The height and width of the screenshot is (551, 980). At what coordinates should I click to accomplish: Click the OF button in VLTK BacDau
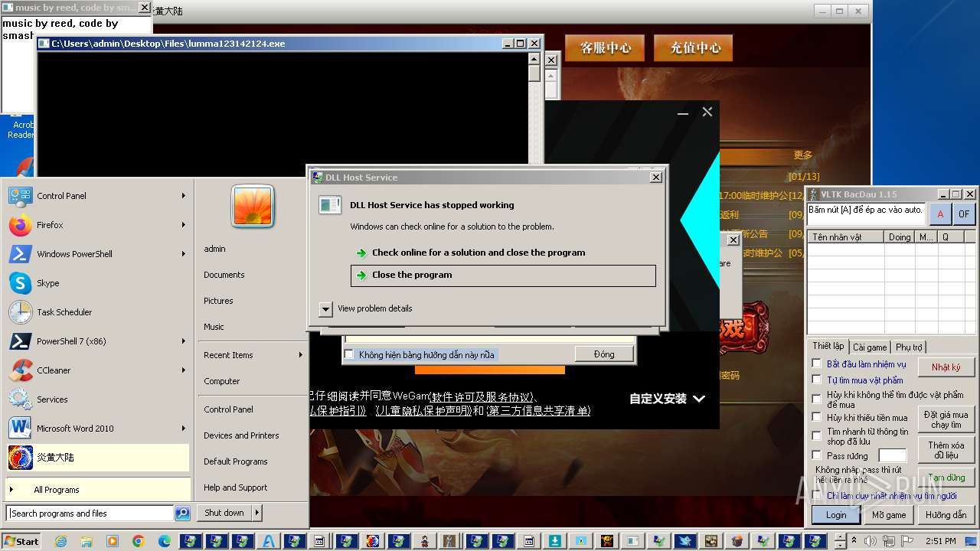coord(963,214)
